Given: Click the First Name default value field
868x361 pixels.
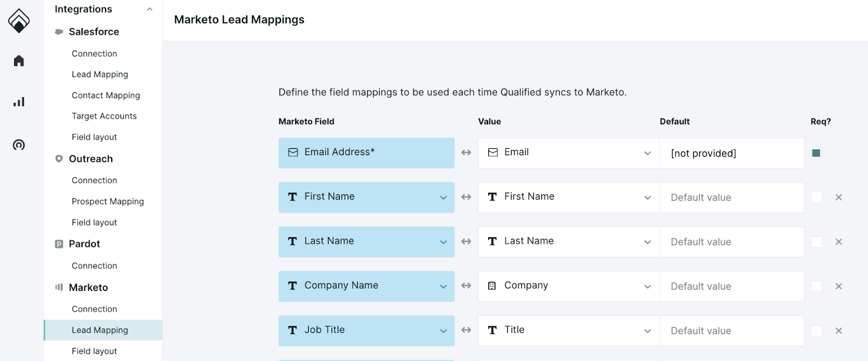Looking at the screenshot, I should [x=732, y=198].
